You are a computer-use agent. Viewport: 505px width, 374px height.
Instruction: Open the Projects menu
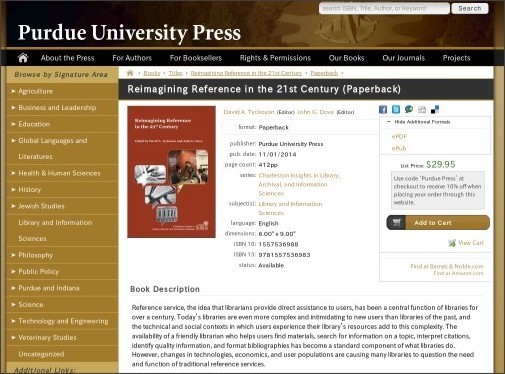point(456,58)
